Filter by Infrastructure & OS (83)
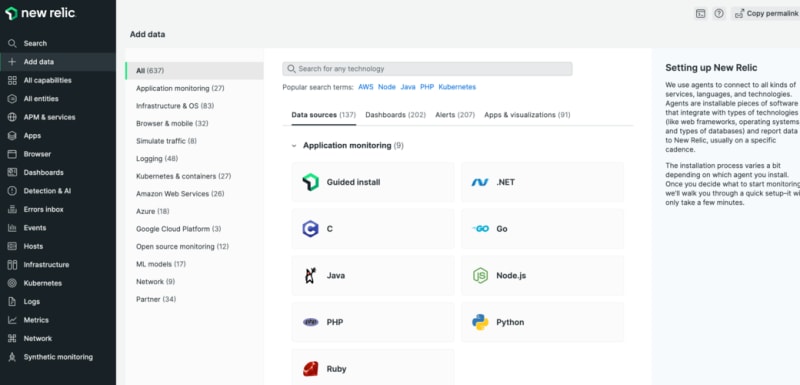This screenshot has height=385, width=800. 175,106
